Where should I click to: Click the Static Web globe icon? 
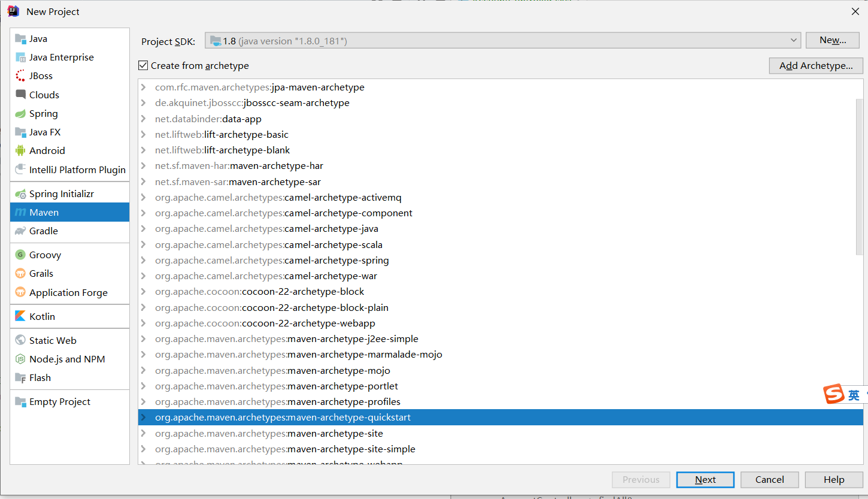click(20, 340)
